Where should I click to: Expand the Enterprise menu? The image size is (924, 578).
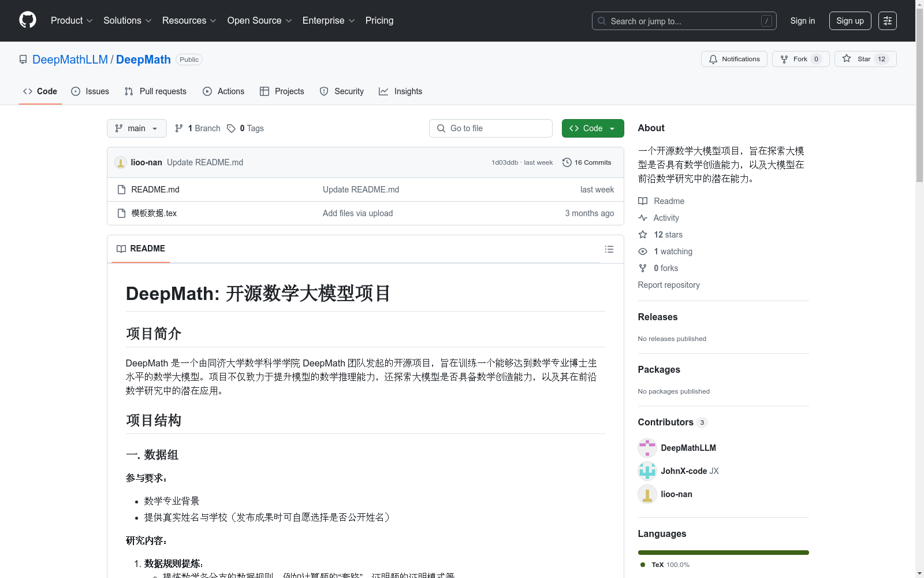329,20
